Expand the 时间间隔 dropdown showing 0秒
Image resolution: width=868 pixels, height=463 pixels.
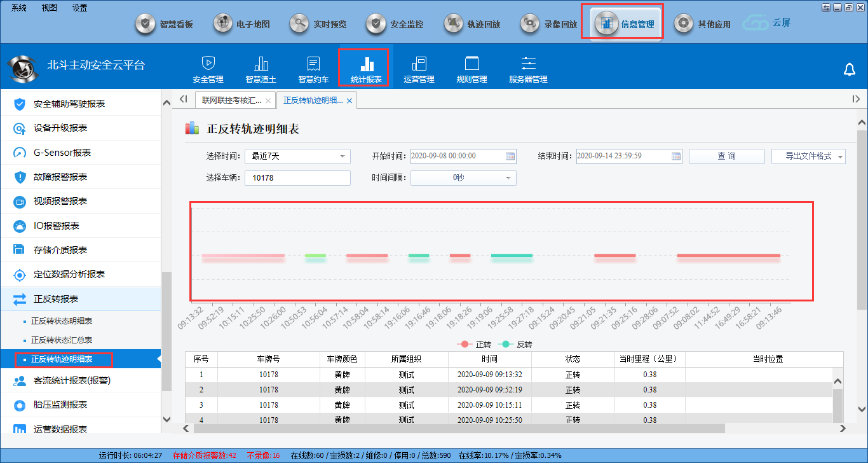click(463, 178)
